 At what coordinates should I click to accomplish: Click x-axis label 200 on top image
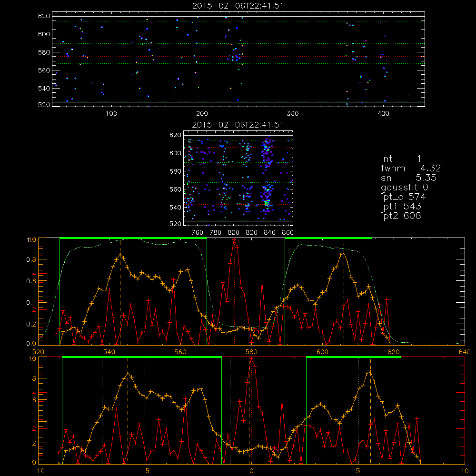[x=202, y=114]
